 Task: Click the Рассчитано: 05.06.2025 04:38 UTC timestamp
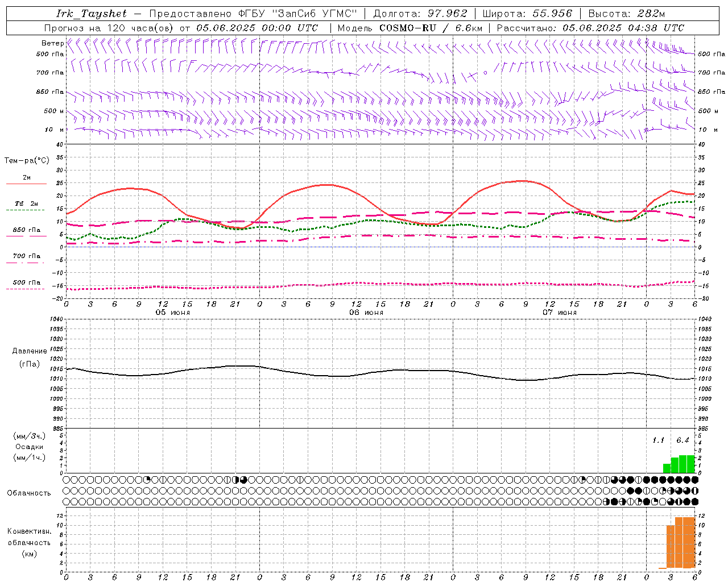pyautogui.click(x=590, y=28)
